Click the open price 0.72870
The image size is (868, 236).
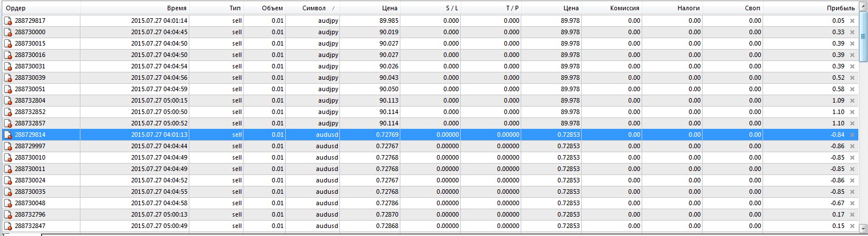[387, 214]
